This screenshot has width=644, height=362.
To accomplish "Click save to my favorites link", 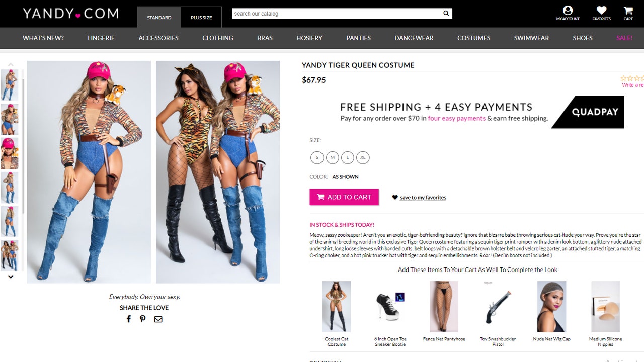I will (423, 198).
